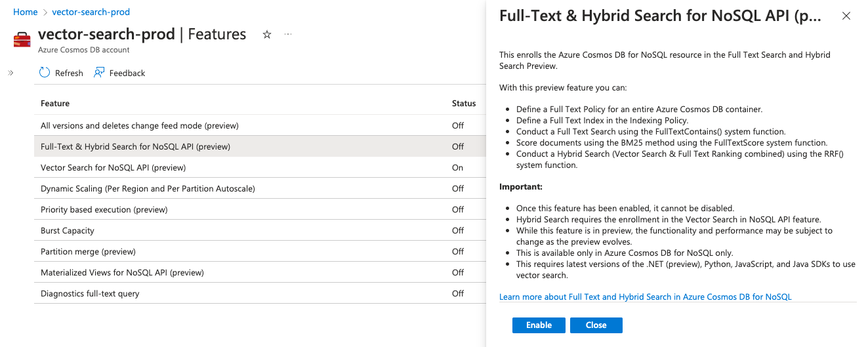Click the Refresh icon
This screenshot has width=868, height=347.
point(45,73)
